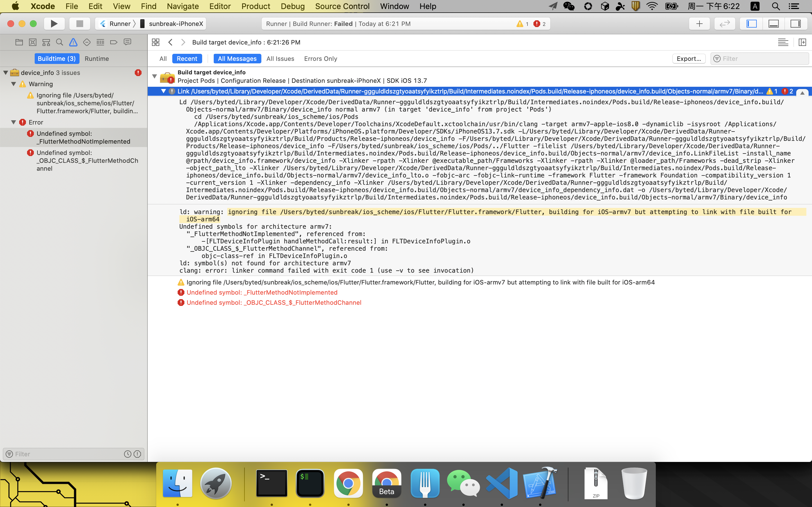This screenshot has width=812, height=507.
Task: Click the Library plus button
Action: pyautogui.click(x=699, y=23)
